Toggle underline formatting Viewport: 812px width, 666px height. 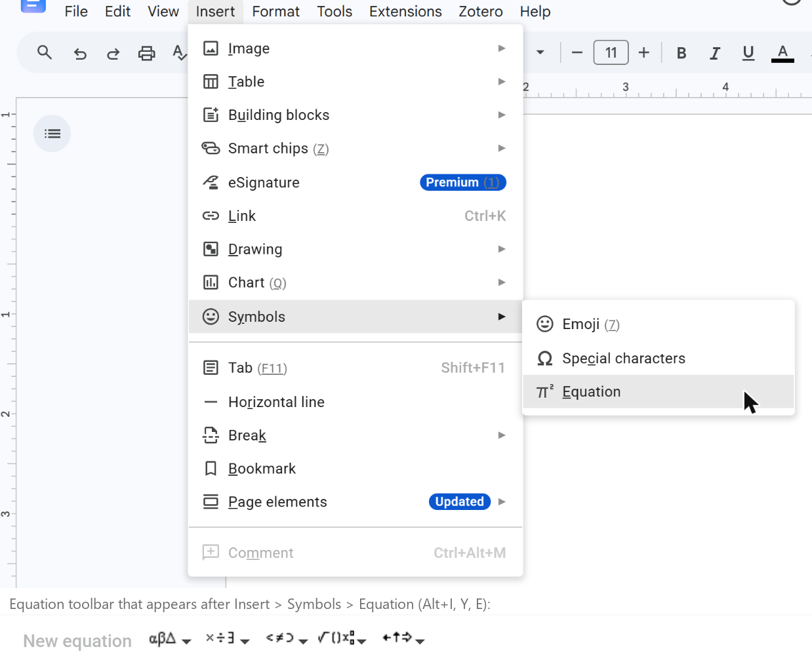[x=748, y=53]
